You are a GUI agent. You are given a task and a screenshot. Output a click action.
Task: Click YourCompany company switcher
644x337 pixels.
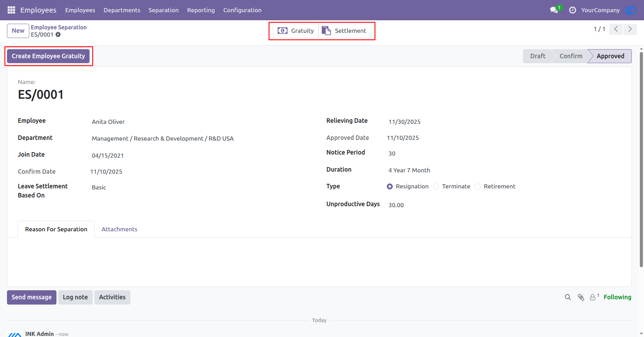click(600, 10)
